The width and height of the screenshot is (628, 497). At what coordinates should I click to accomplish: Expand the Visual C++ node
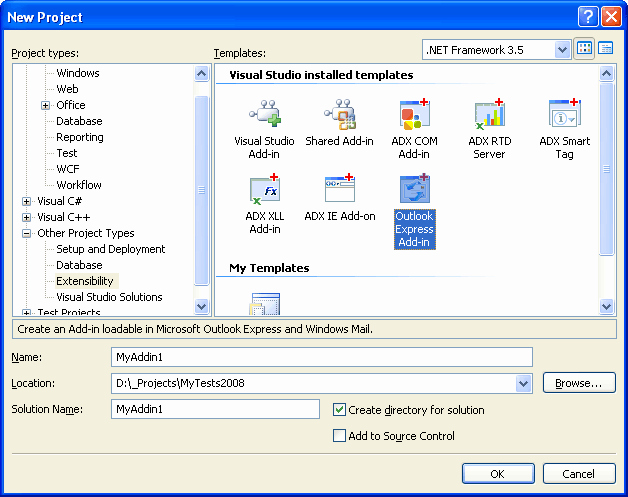(26, 217)
